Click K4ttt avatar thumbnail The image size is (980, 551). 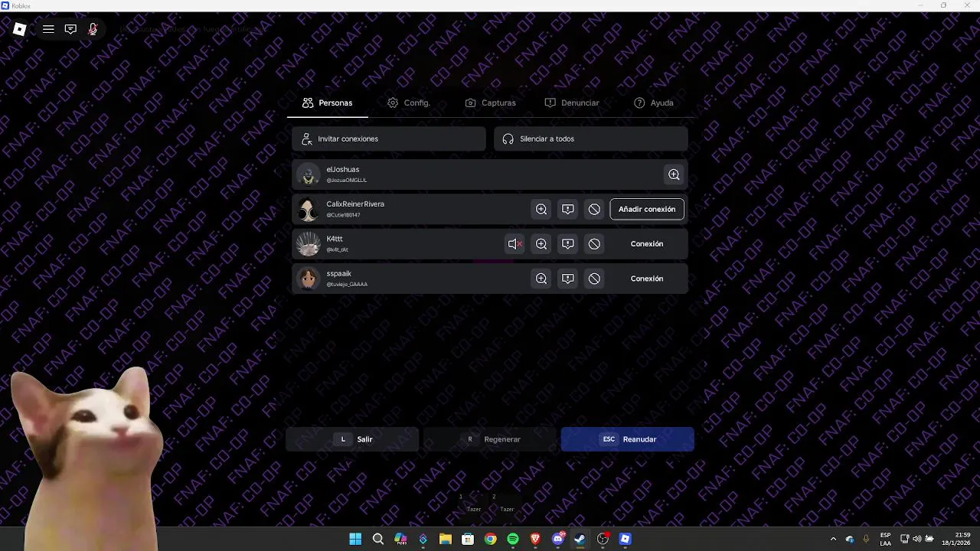309,244
